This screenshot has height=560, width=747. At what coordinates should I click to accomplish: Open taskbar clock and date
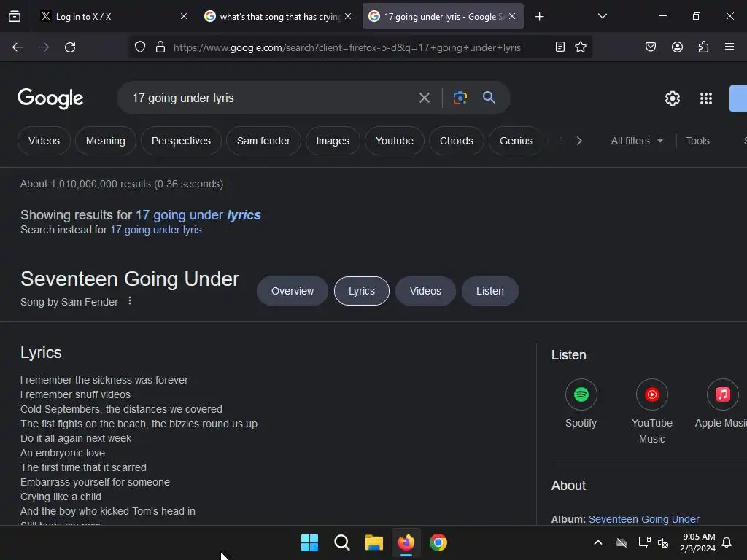pyautogui.click(x=698, y=542)
